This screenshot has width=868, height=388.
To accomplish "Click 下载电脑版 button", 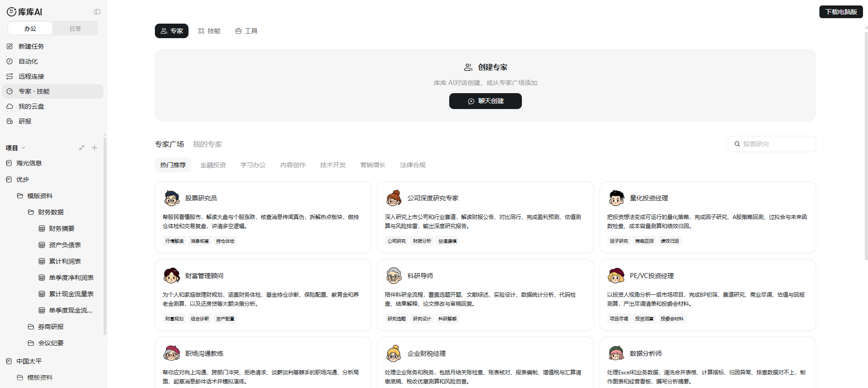I will click(841, 12).
